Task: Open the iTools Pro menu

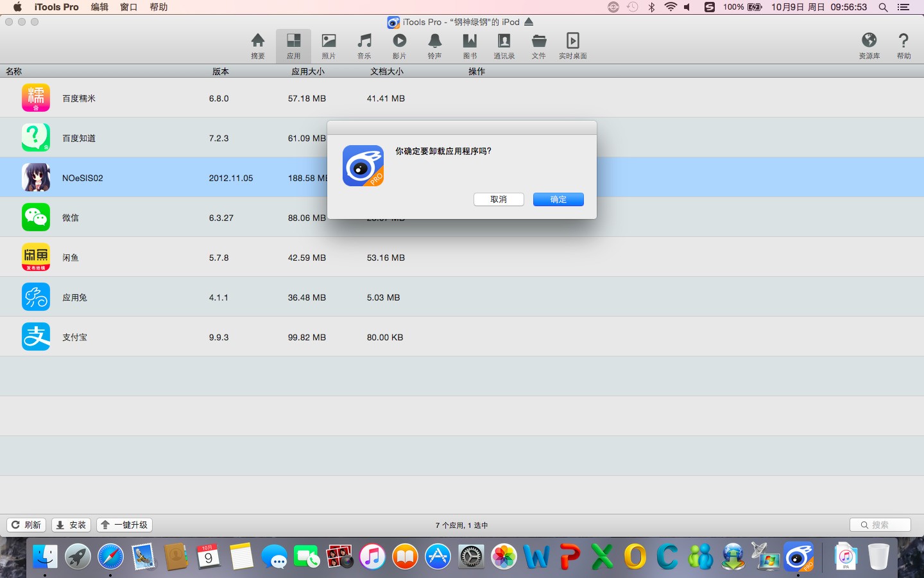Action: point(56,7)
